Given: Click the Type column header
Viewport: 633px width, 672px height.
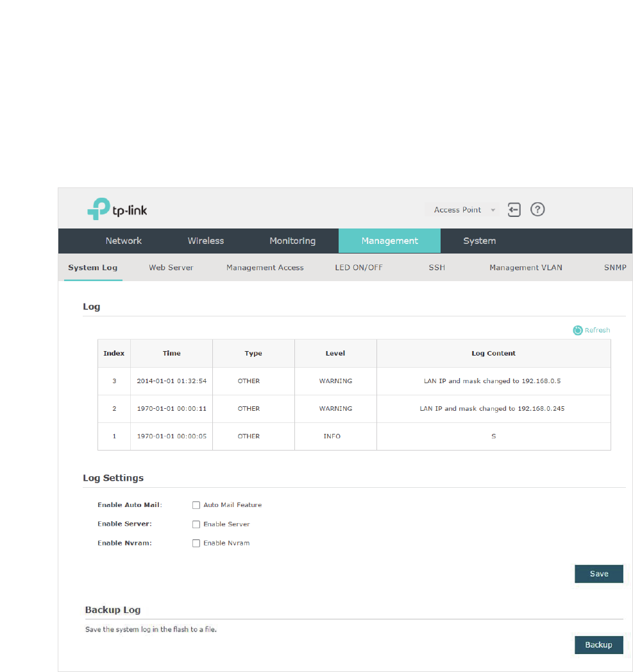Looking at the screenshot, I should [253, 353].
